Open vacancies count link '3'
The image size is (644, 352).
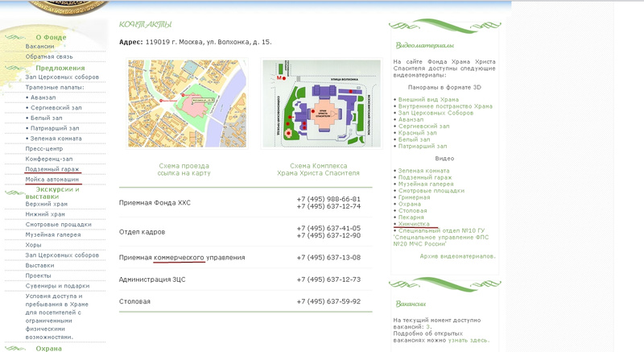[x=427, y=327]
